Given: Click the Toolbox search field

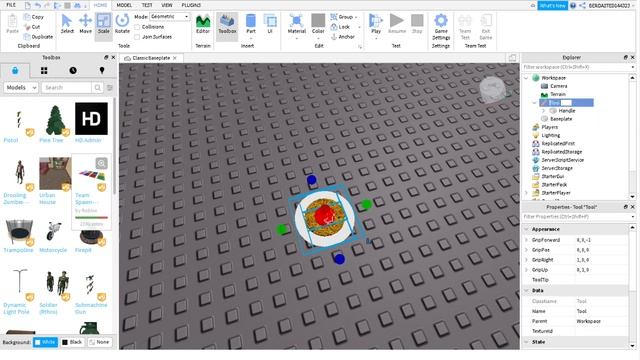Looking at the screenshot, I should [67, 87].
